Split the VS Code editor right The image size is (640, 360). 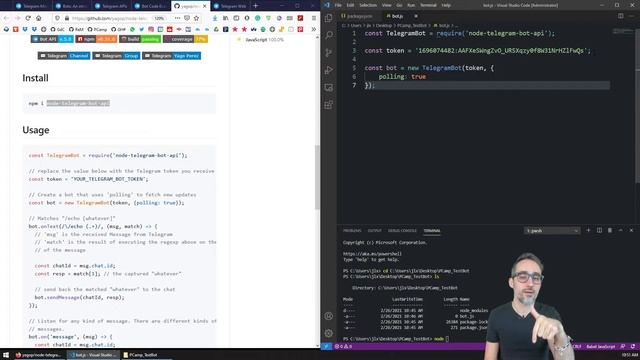[620, 16]
